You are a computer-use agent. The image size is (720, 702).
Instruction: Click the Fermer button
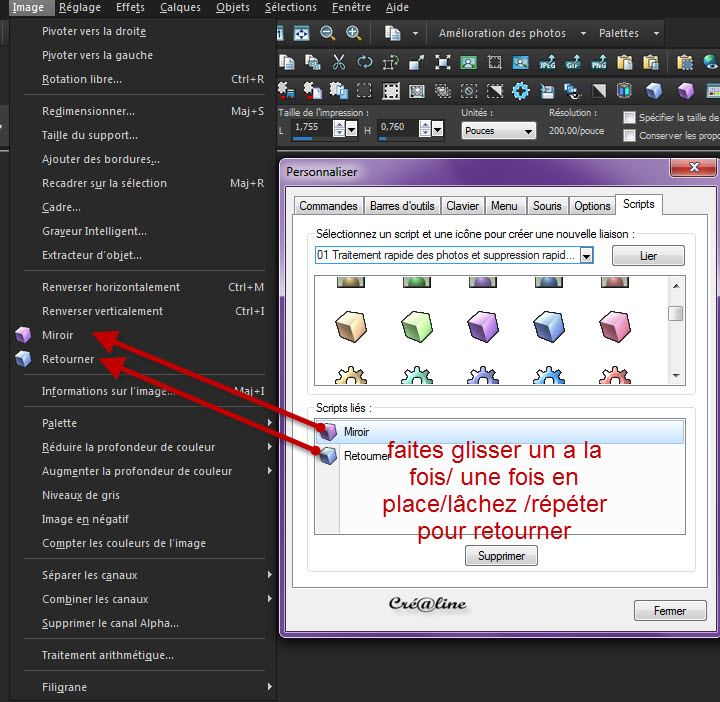click(669, 611)
